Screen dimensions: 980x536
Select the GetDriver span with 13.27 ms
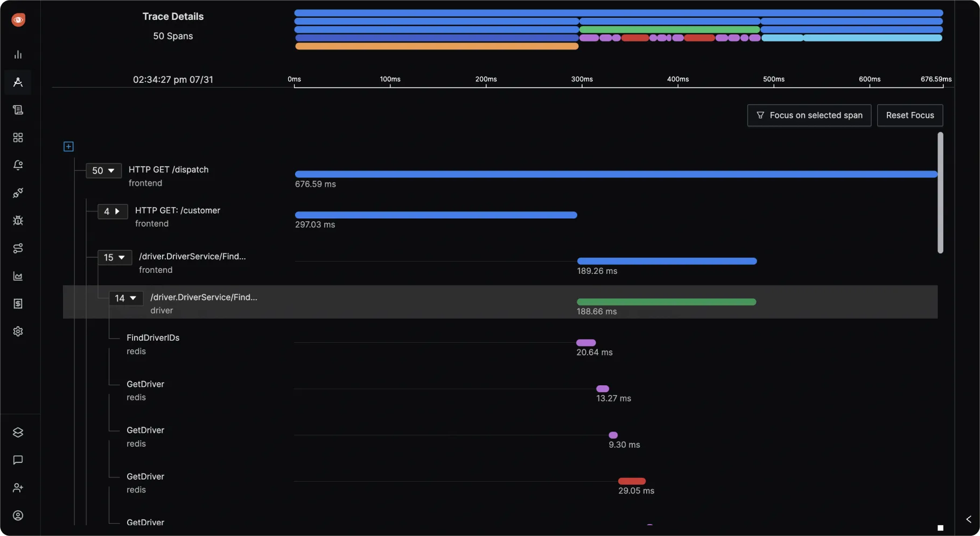[500, 391]
